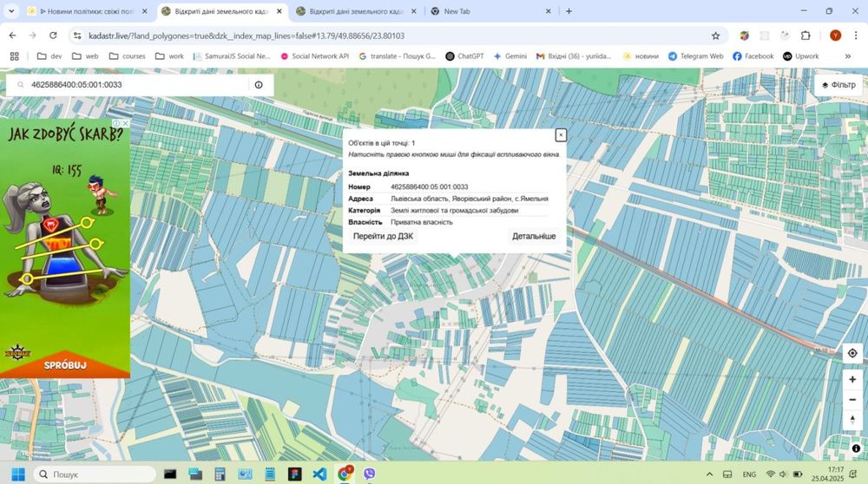This screenshot has width=868, height=484.
Task: Click the Детальніше button
Action: point(534,236)
